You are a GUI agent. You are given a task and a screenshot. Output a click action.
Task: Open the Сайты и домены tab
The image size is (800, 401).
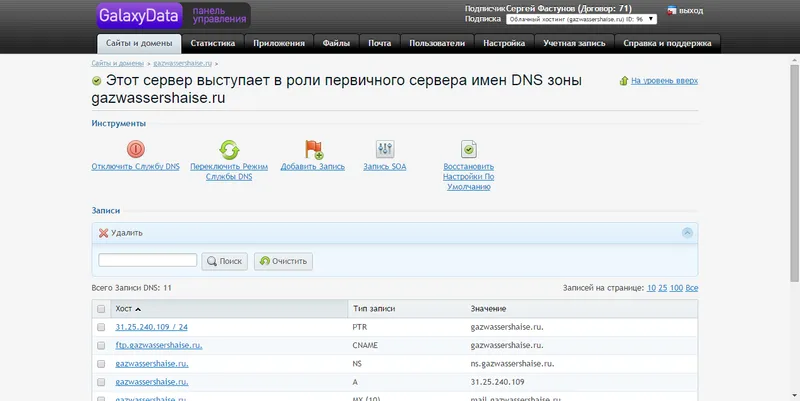[139, 43]
